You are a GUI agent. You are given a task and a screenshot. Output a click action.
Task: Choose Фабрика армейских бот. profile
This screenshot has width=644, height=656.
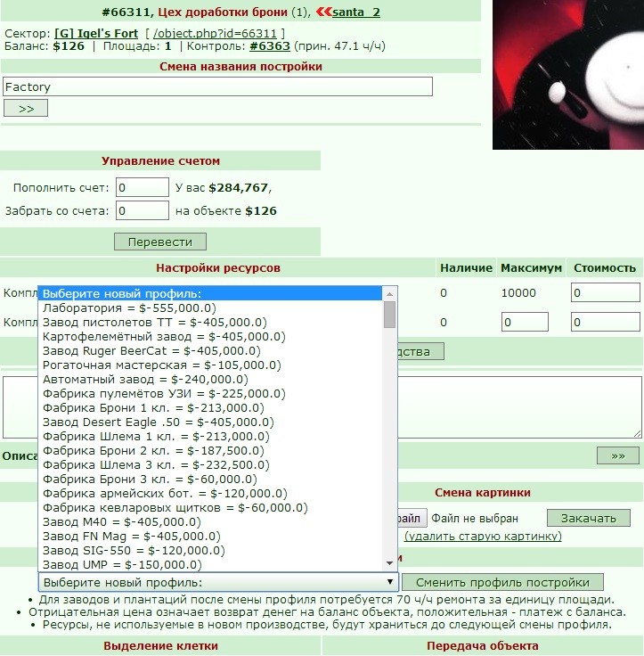coord(210,493)
